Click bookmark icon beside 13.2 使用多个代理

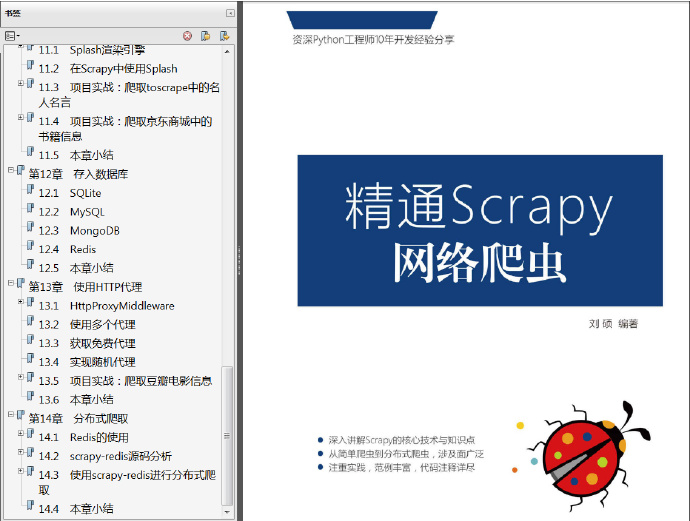coord(30,320)
